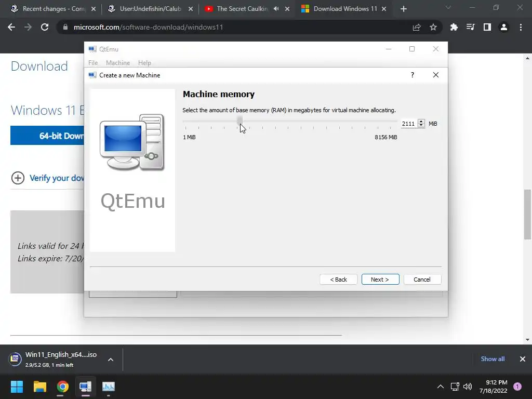The width and height of the screenshot is (532, 399).
Task: Open the QtEmu Machine menu
Action: click(118, 63)
